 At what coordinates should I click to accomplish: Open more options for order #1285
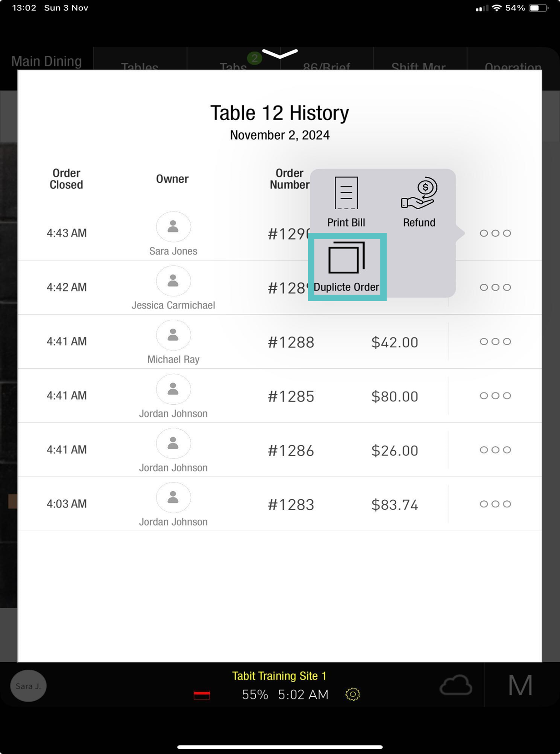click(x=495, y=396)
